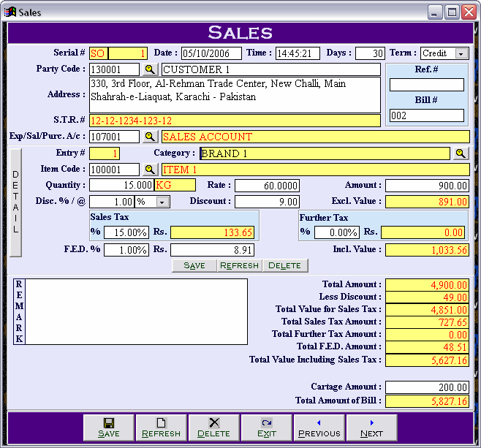The image size is (481, 448).
Task: Click the Sales app icon in title bar
Action: (10, 12)
